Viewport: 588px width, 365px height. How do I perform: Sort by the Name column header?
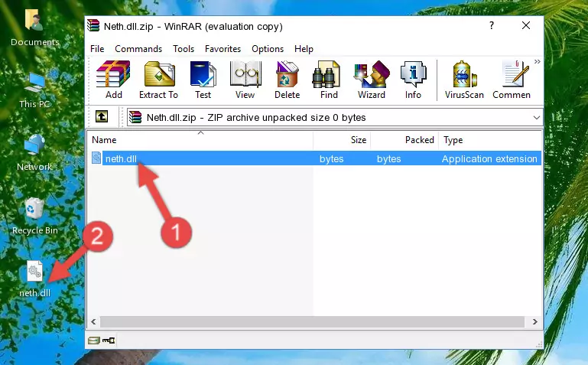[x=200, y=140]
